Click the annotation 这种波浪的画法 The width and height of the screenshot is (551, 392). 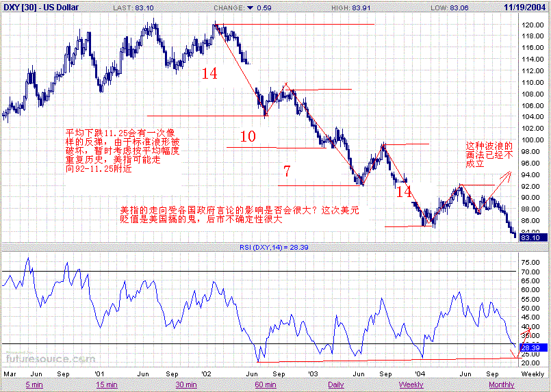pyautogui.click(x=489, y=155)
